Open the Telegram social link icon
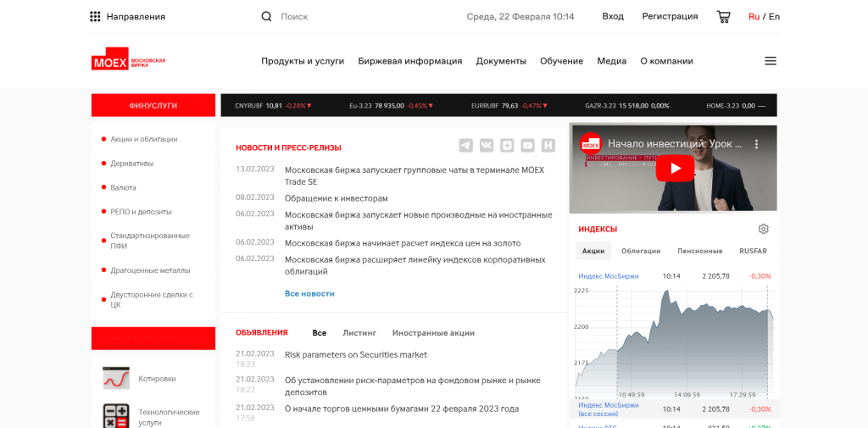 point(465,146)
